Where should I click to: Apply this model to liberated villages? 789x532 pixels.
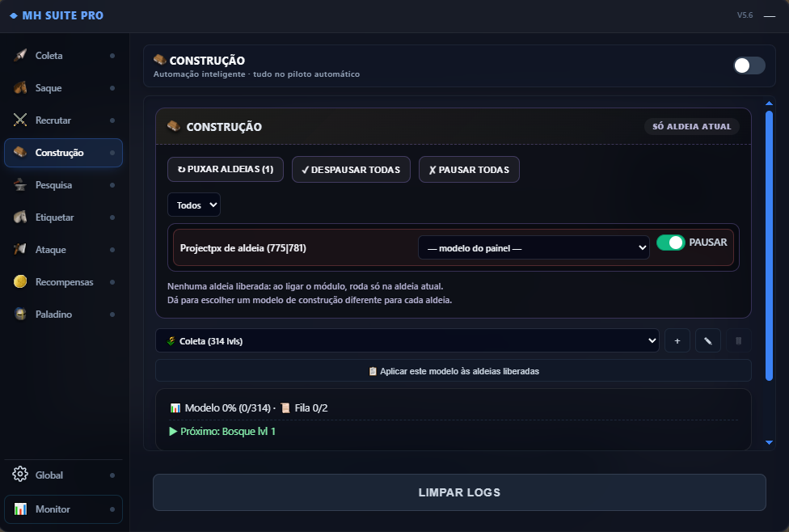(454, 371)
